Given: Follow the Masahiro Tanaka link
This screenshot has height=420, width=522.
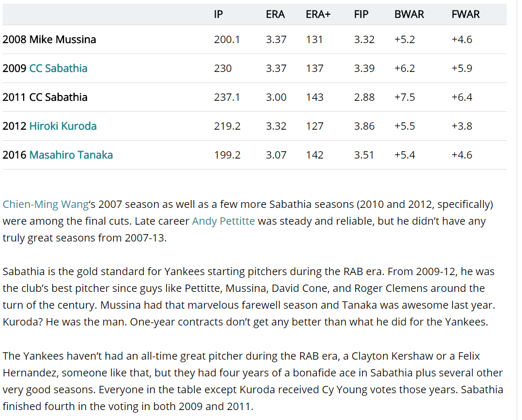Looking at the screenshot, I should 71,155.
